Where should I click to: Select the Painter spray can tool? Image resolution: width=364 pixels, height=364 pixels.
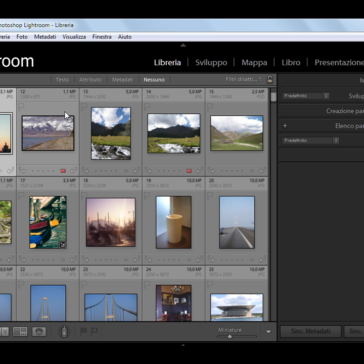64,331
